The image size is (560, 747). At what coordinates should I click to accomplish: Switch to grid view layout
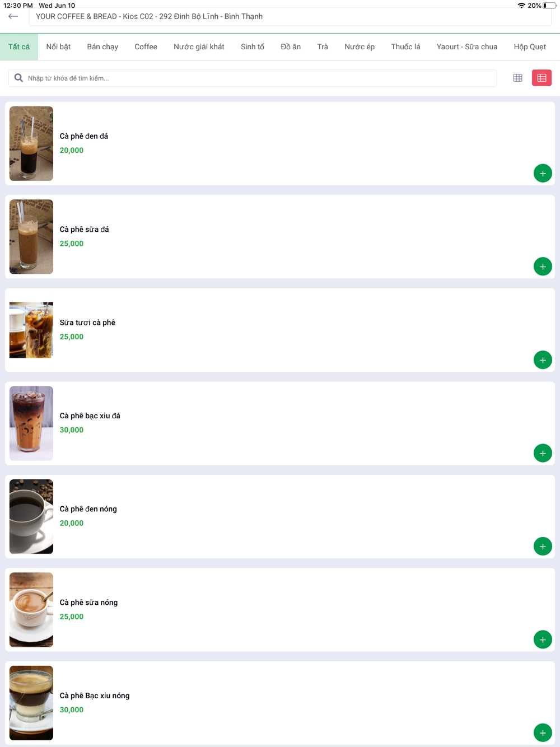click(517, 78)
